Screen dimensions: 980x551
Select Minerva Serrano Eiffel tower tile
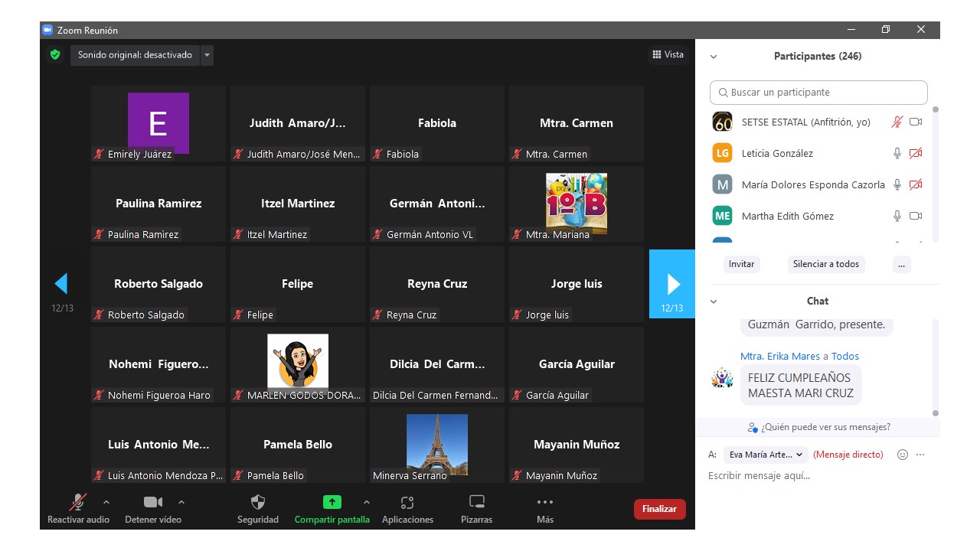[x=436, y=445]
